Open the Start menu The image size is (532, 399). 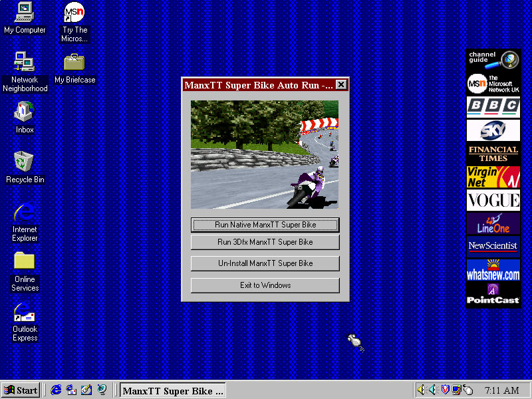tap(21, 390)
